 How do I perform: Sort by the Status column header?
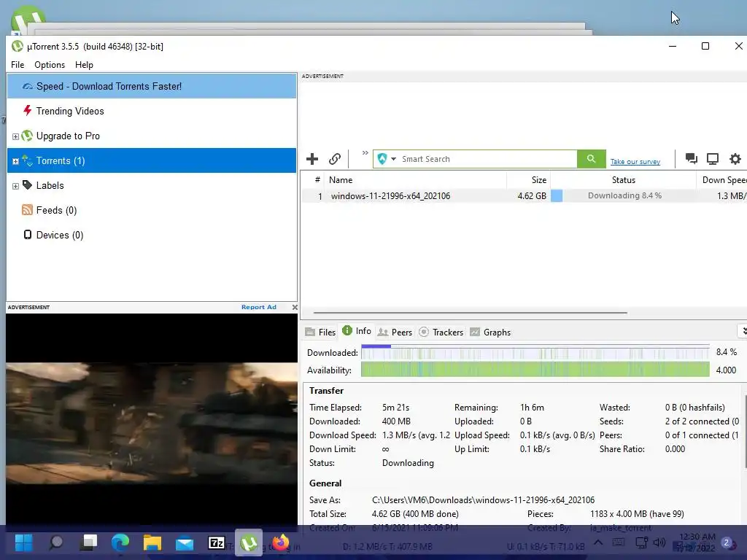pos(623,180)
